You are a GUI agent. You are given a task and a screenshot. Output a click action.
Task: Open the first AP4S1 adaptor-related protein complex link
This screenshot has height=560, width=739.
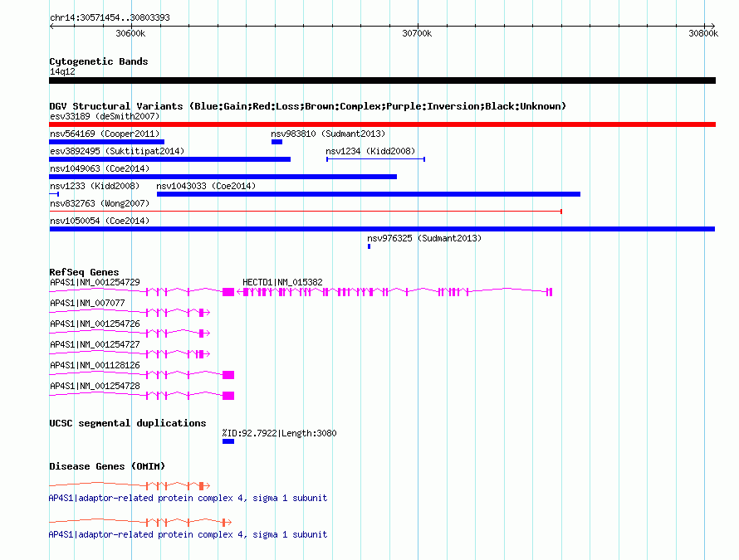188,498
